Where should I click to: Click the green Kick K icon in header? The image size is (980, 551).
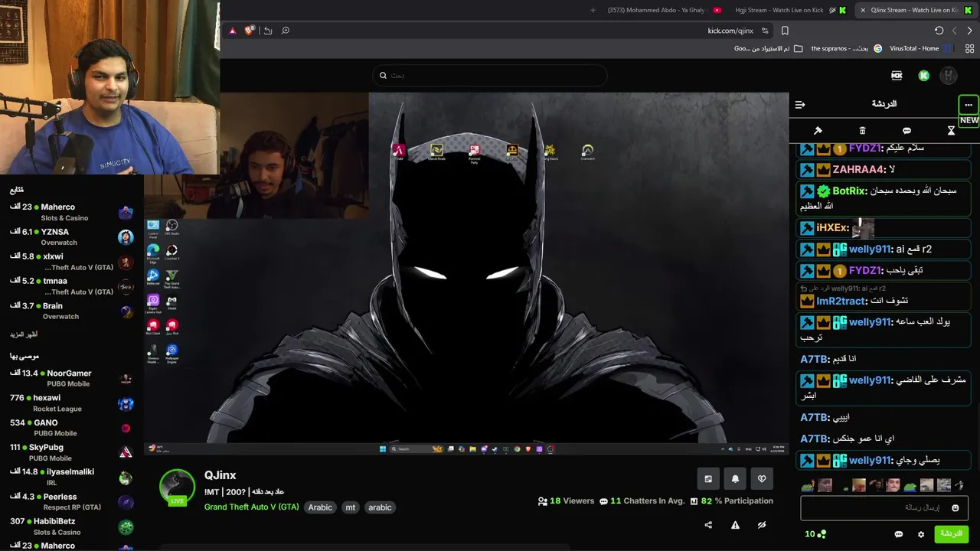[924, 75]
